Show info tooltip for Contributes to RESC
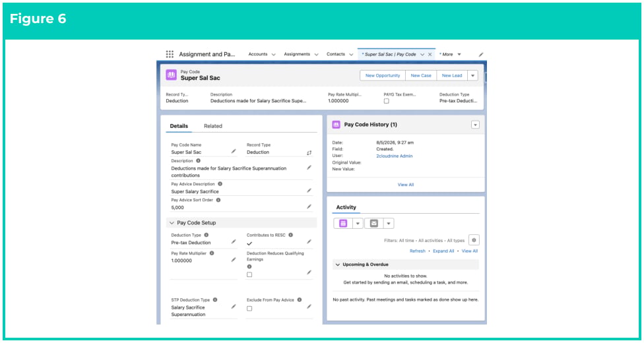The image size is (644, 343). (290, 235)
